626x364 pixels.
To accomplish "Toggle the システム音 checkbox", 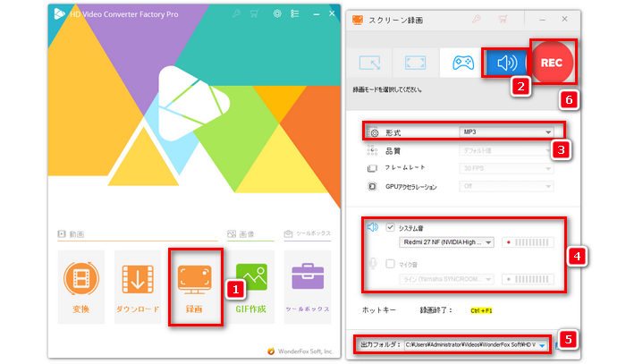I will pos(390,227).
